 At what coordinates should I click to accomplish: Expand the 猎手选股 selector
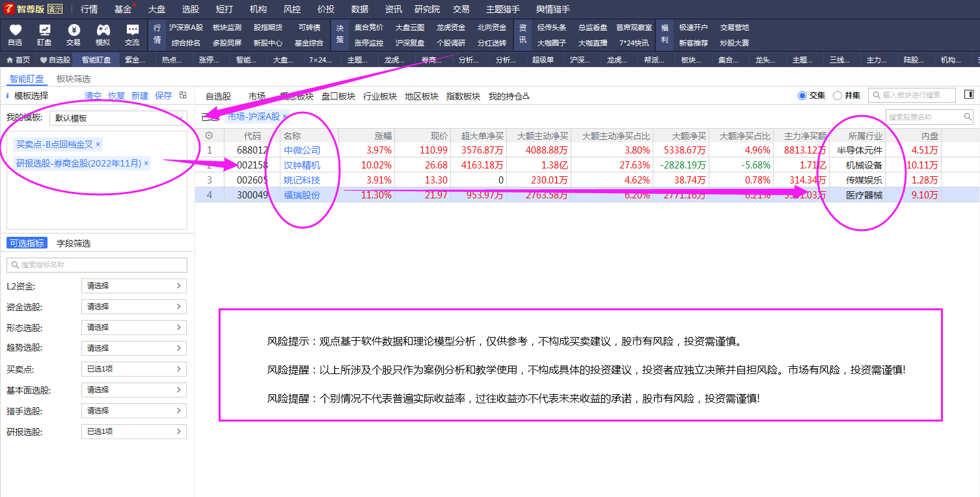[x=134, y=411]
